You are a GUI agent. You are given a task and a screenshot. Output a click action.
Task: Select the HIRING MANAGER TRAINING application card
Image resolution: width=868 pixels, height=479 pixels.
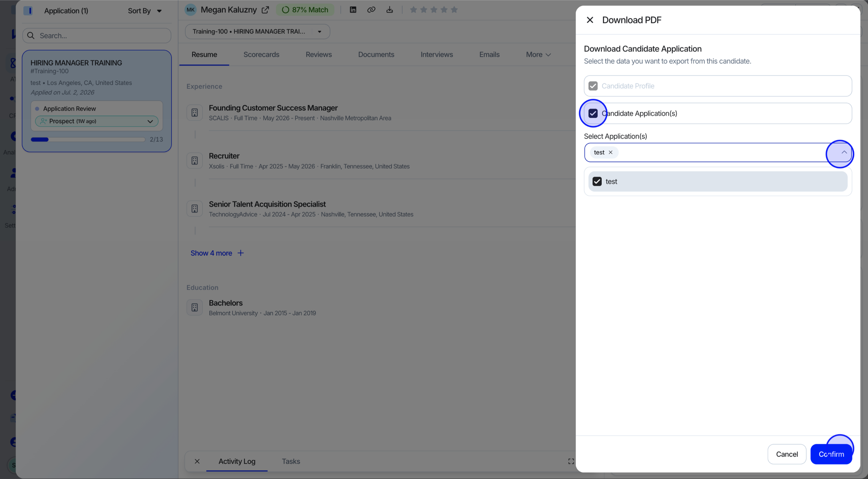97,101
